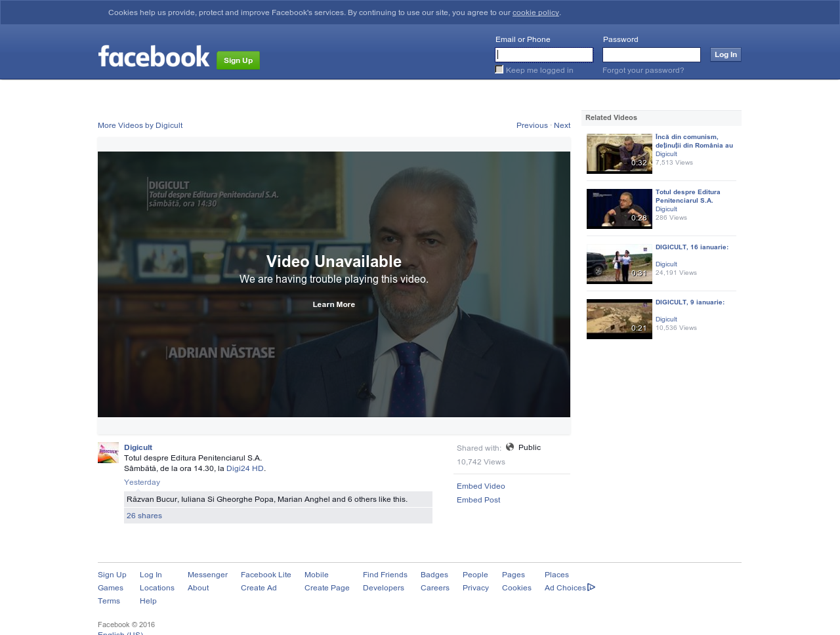Open More Videos by Digicult
Viewport: 840px width, 635px height.
pyautogui.click(x=140, y=125)
